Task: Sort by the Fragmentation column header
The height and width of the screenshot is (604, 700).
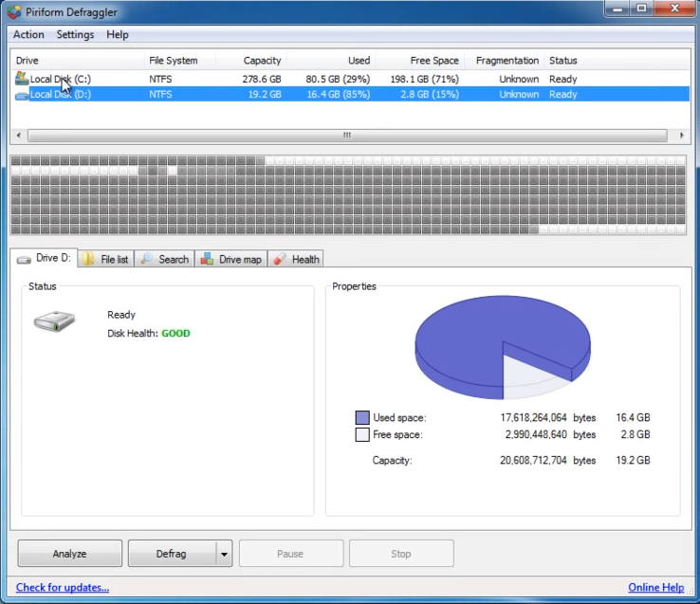Action: 504,61
